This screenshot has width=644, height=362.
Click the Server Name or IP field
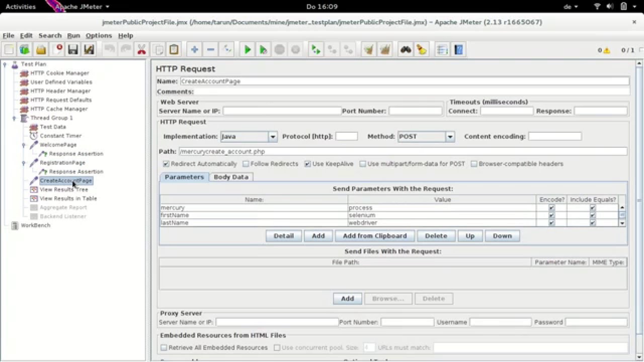(282, 111)
